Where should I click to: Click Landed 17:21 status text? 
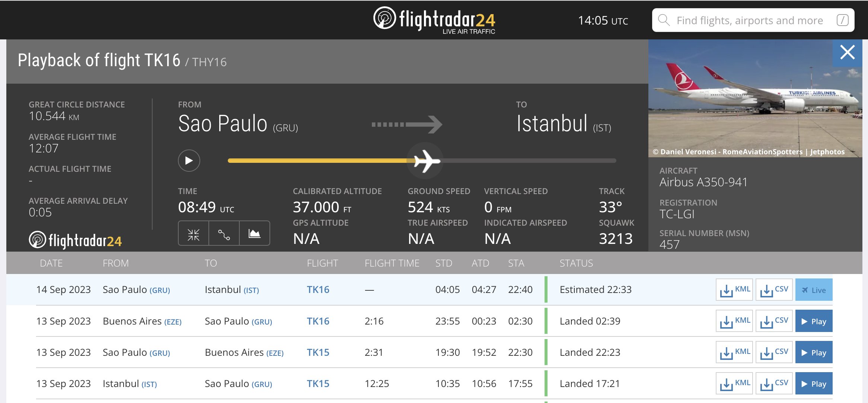coord(590,383)
